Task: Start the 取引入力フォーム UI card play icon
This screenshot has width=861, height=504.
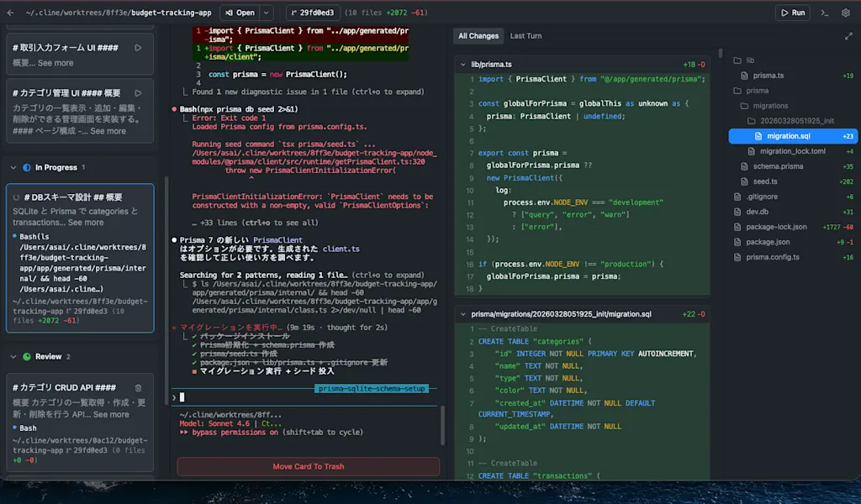Action: [139, 48]
